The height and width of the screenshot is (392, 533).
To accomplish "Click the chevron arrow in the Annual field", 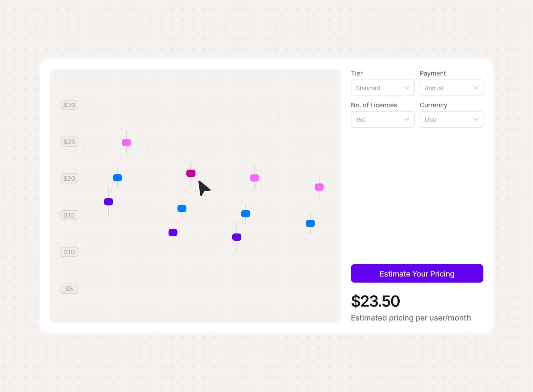I will pos(476,88).
